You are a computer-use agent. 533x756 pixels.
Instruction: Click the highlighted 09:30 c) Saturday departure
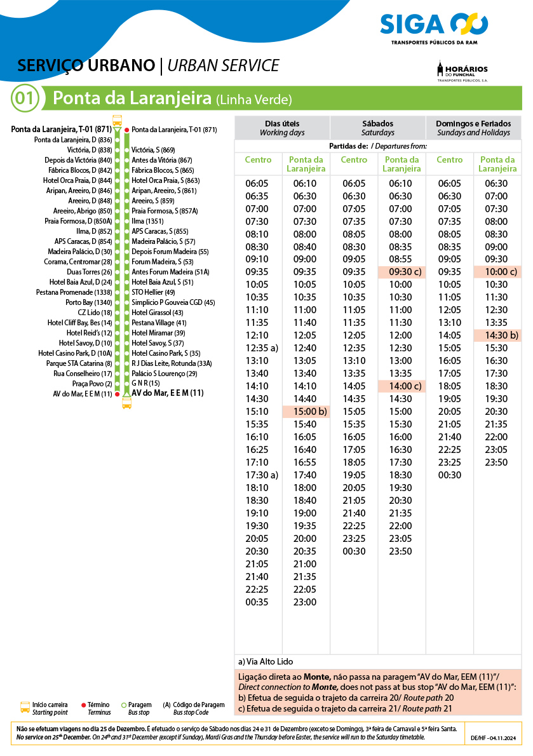(x=401, y=272)
